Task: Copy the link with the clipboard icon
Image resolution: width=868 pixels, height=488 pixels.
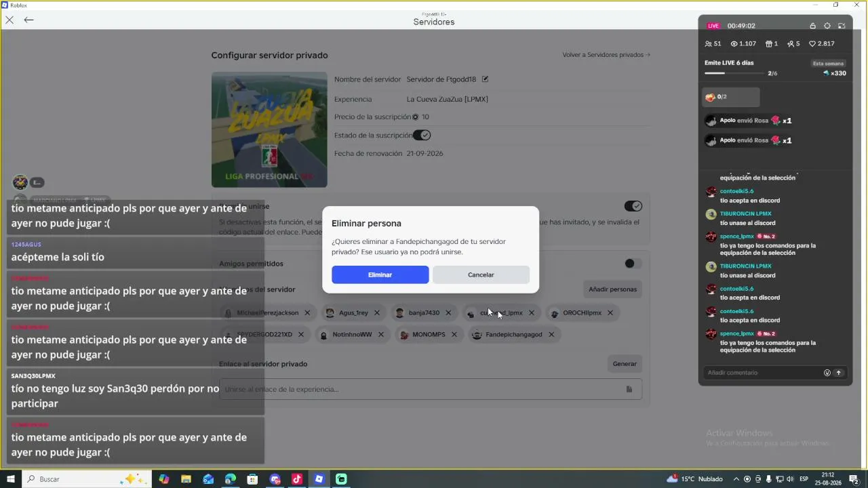Action: pos(629,389)
